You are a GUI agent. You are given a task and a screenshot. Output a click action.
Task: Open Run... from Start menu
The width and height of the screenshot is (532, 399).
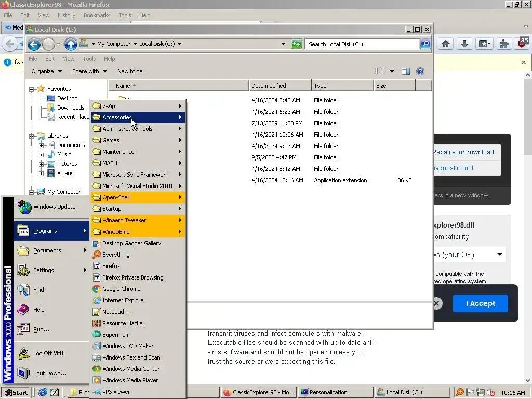(51, 329)
